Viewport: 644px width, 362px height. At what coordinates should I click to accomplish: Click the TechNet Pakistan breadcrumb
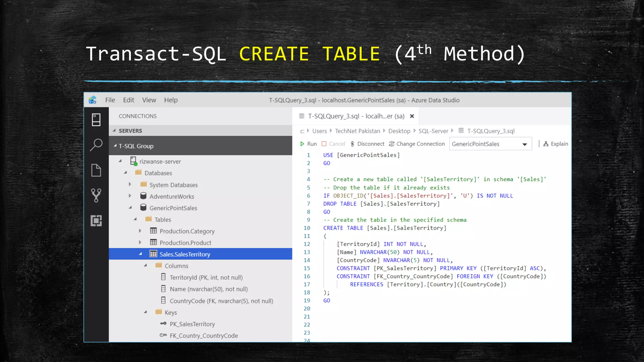click(358, 131)
